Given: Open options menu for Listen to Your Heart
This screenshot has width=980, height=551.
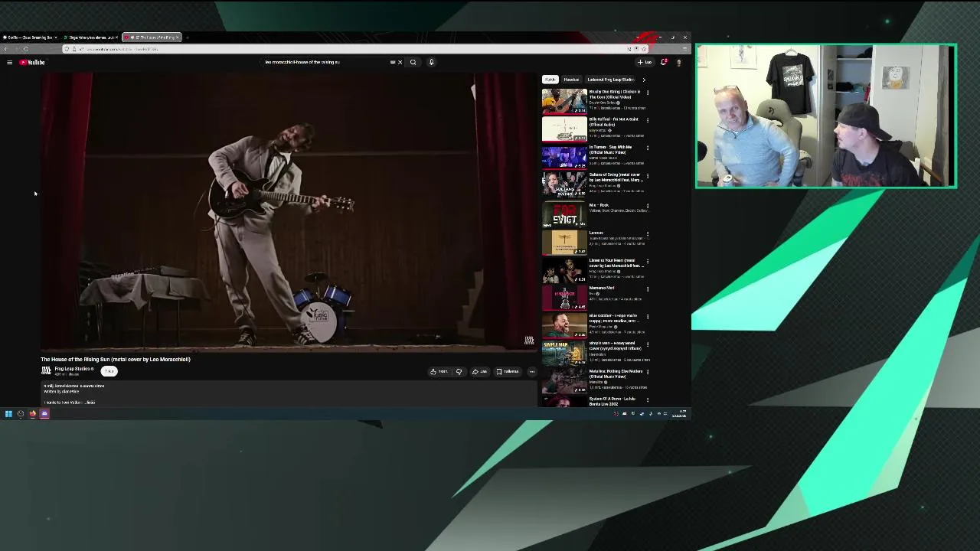Looking at the screenshot, I should click(648, 261).
